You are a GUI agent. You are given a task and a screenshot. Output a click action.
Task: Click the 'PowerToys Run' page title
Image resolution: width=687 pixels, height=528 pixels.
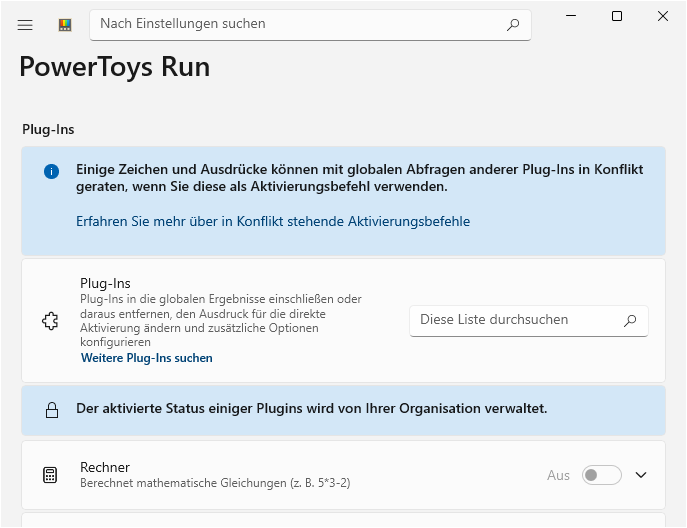(115, 67)
